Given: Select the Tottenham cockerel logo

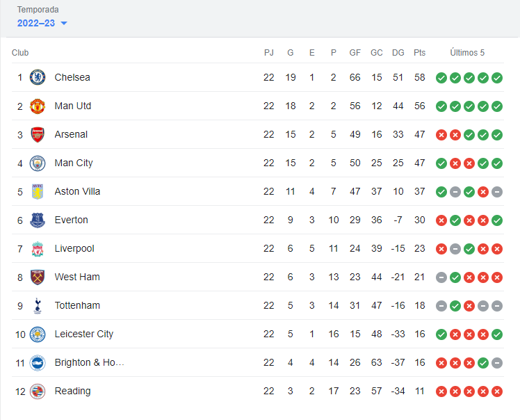Looking at the screenshot, I should (x=38, y=305).
